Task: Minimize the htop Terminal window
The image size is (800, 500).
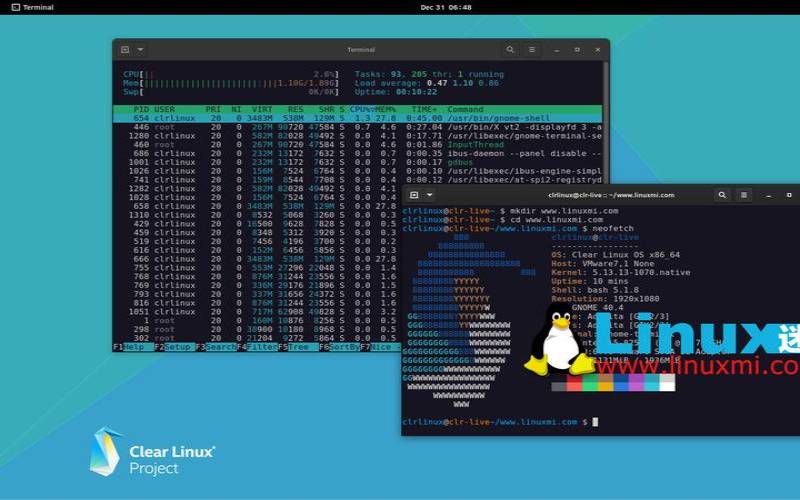Action: 557,50
